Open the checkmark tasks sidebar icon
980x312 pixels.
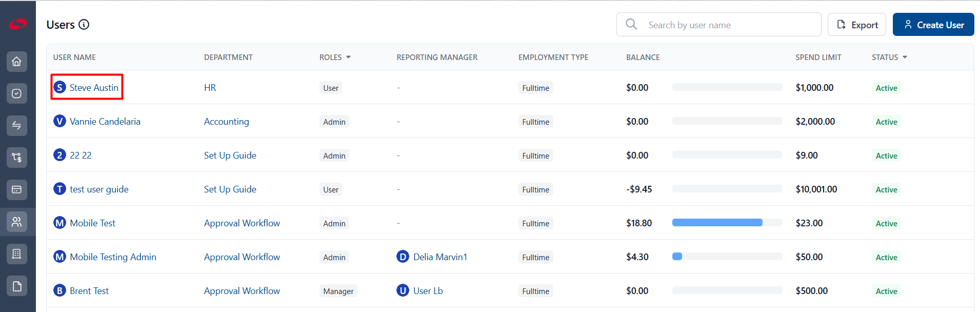(17, 93)
